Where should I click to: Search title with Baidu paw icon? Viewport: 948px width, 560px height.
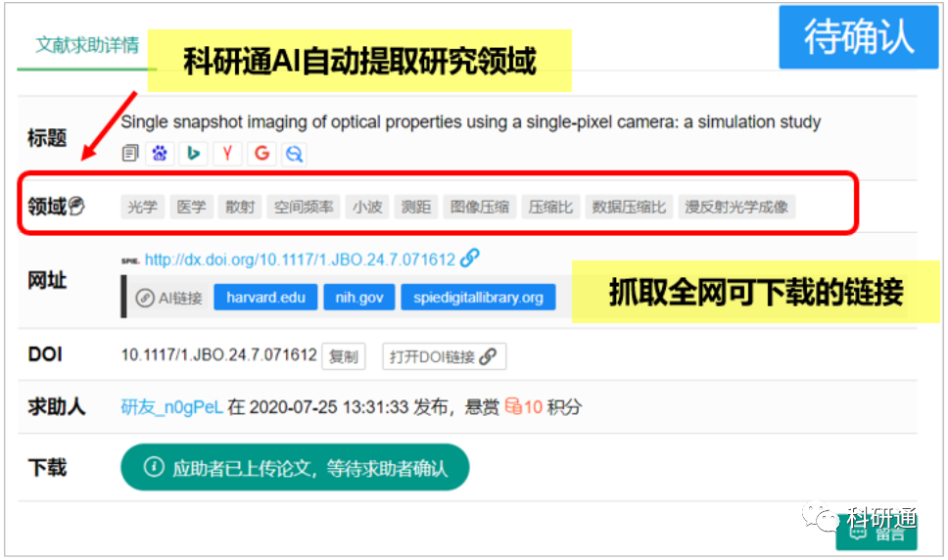160,154
